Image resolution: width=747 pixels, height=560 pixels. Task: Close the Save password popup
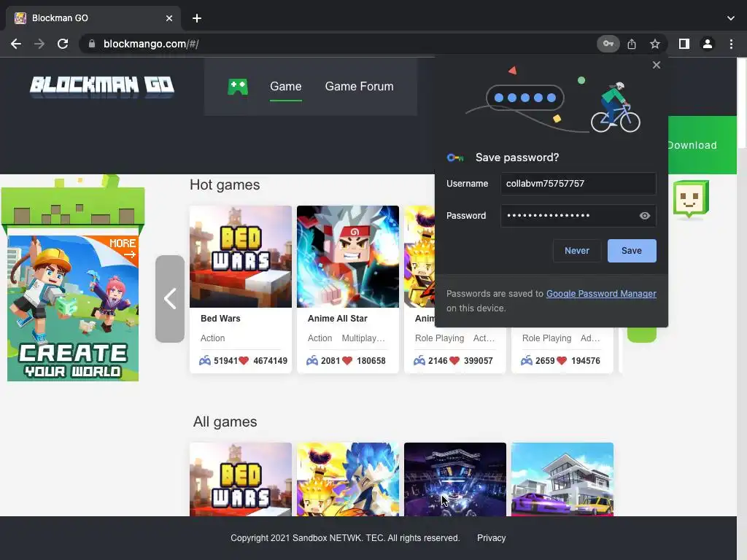(656, 65)
